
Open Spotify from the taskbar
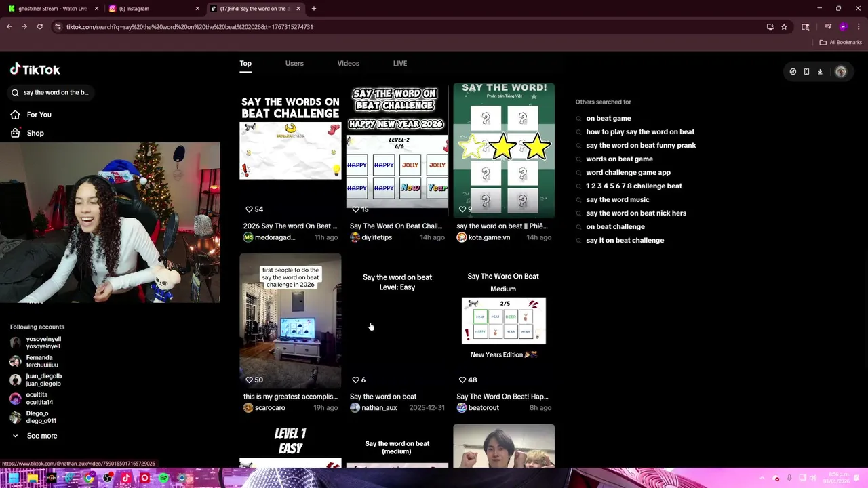163,478
